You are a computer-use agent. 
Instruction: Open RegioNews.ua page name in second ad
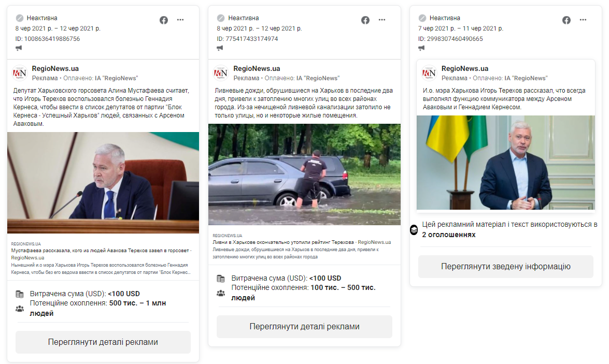tap(257, 68)
